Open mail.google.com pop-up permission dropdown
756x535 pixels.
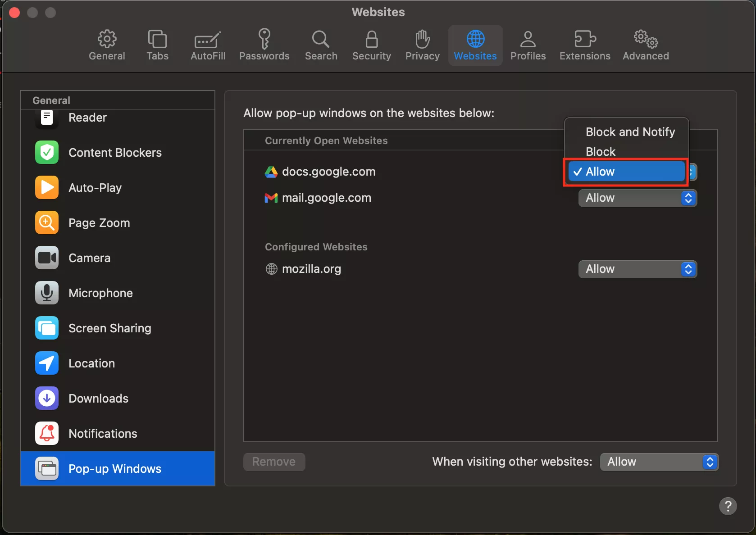point(637,198)
